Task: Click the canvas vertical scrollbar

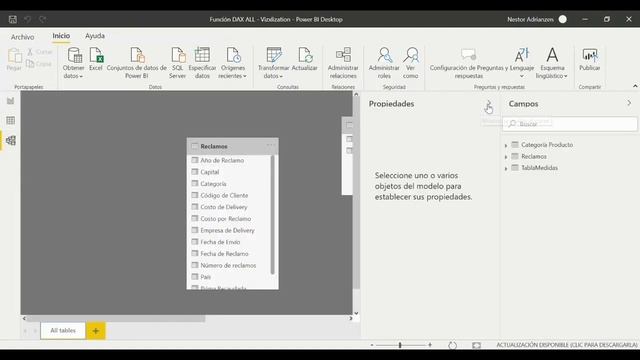Action: [x=356, y=193]
